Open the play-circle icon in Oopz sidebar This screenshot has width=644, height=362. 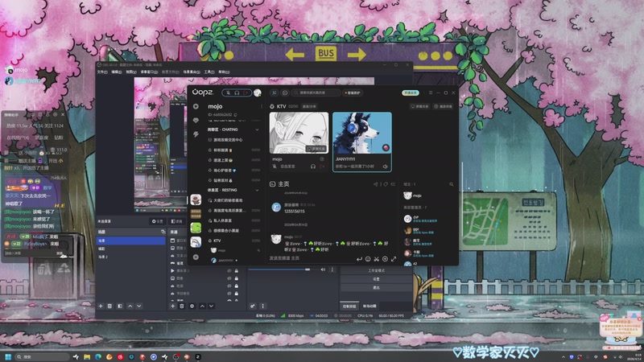click(x=196, y=106)
